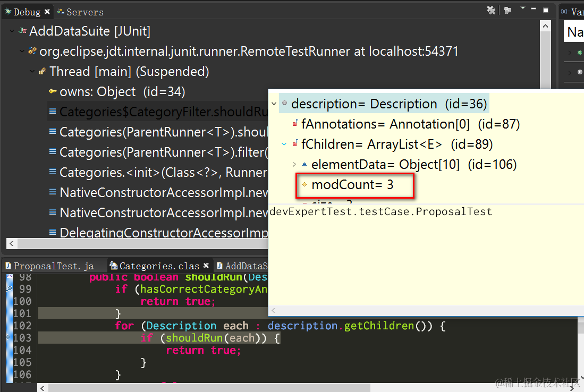This screenshot has width=584, height=392.
Task: Click the Name column header in Variables
Action: pos(574,32)
